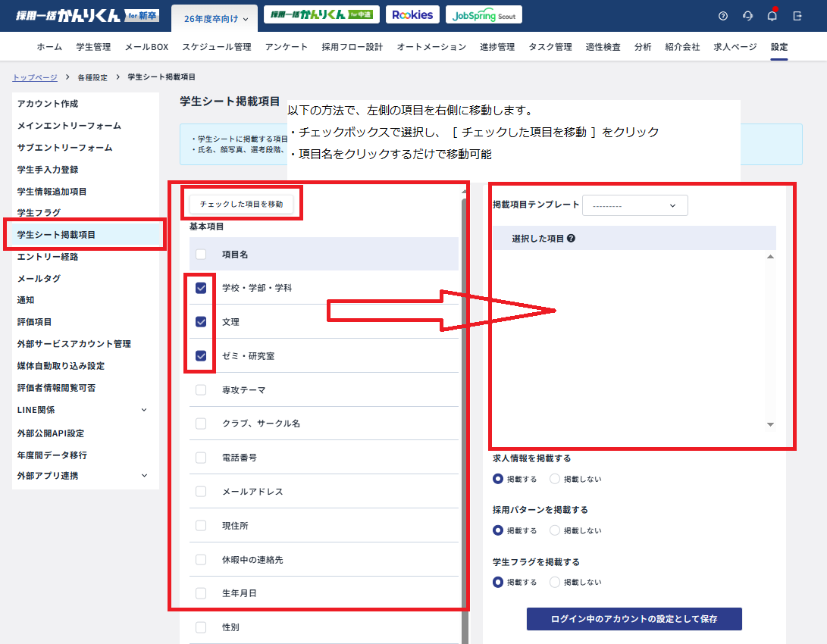Click the right panel's scrollbar down arrow

coord(770,425)
